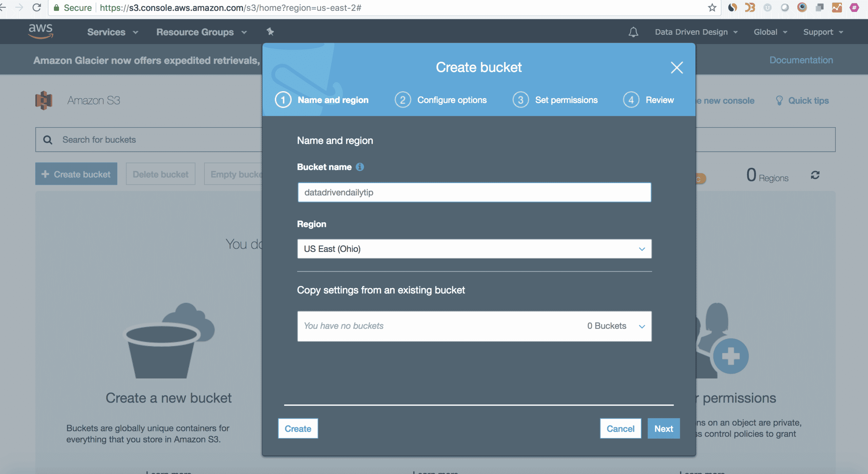Click the '0 Regions' count
Viewport: 868px width, 474px height.
(767, 175)
